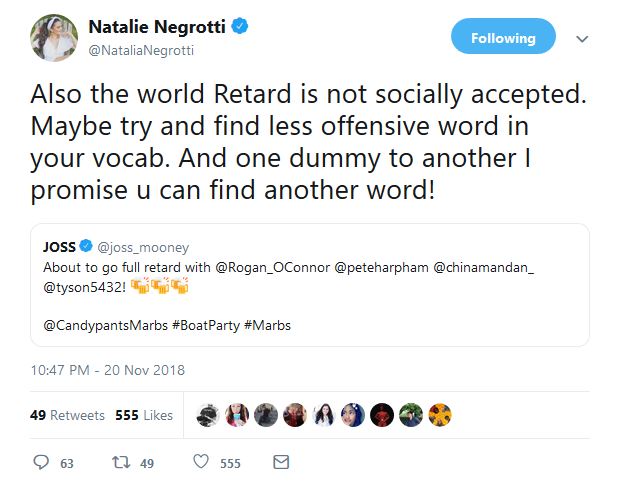Click the reply speech bubble icon
This screenshot has width=623, height=493.
point(41,463)
